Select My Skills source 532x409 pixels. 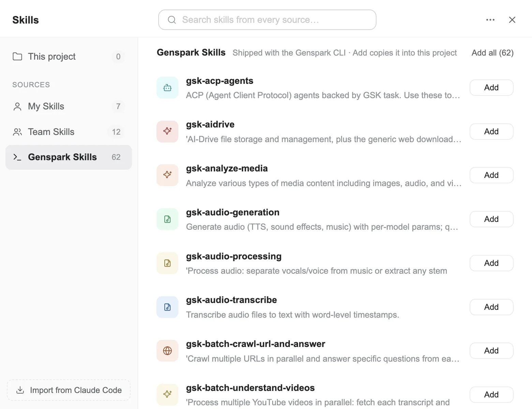click(69, 106)
